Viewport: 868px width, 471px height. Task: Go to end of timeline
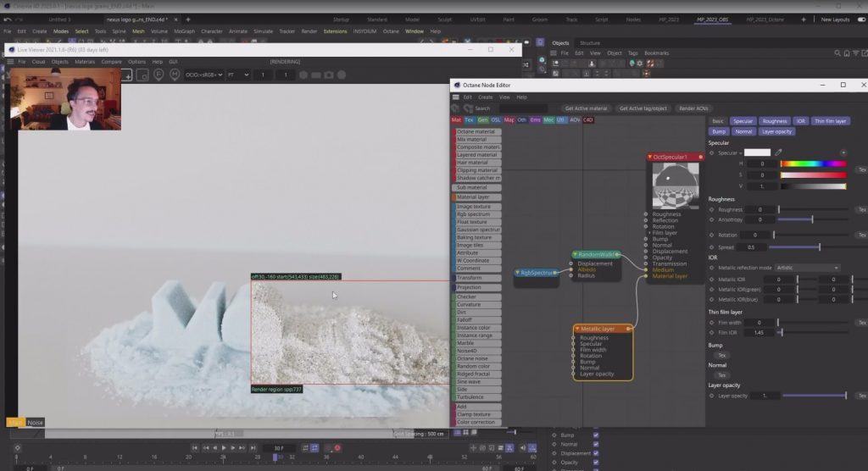pyautogui.click(x=253, y=448)
